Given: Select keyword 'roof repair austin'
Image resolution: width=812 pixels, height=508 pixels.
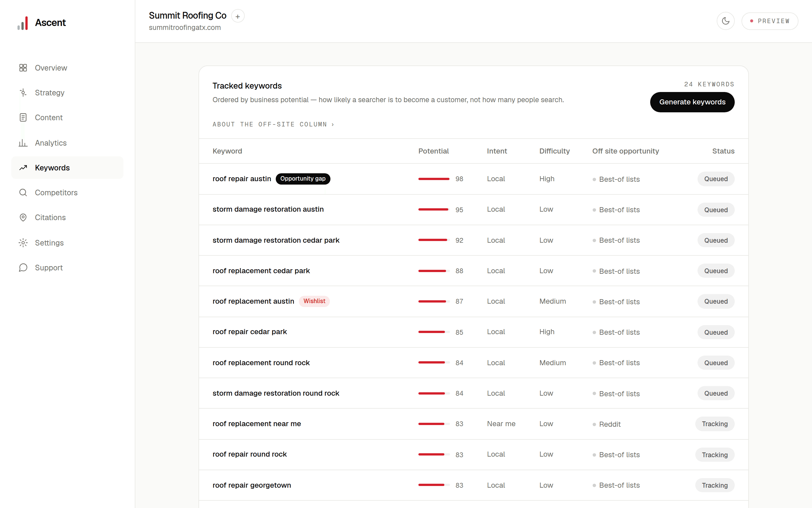Looking at the screenshot, I should [242, 179].
